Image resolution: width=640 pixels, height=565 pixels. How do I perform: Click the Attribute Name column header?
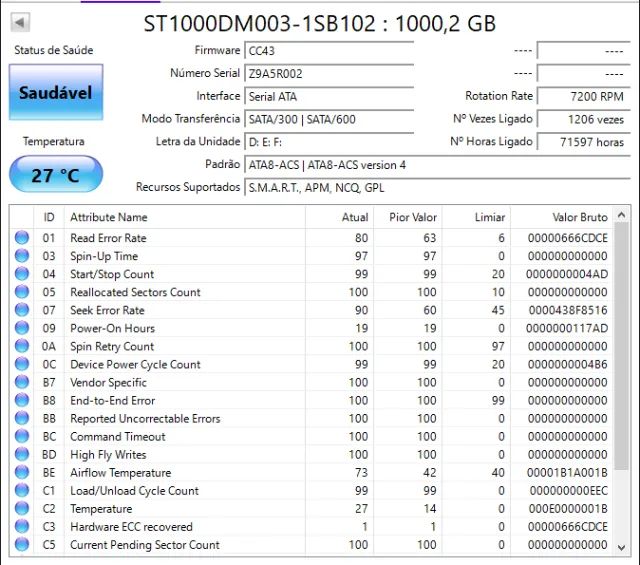coord(184,217)
